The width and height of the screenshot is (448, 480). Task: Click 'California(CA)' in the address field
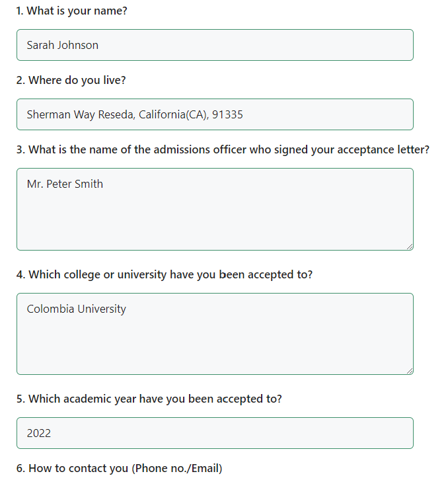pyautogui.click(x=174, y=114)
